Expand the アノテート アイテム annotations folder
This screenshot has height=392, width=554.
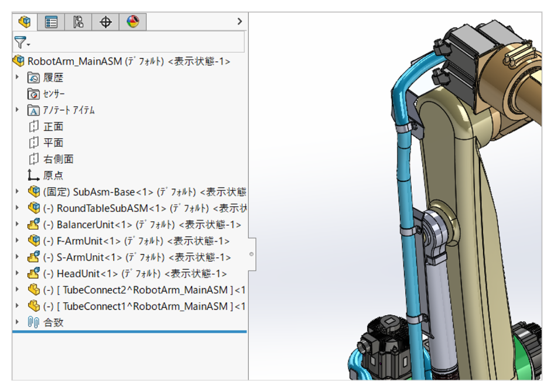click(18, 110)
